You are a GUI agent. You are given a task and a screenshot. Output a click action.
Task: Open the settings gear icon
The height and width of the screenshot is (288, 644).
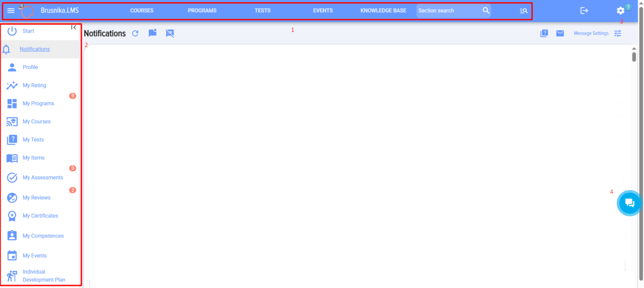tap(621, 11)
